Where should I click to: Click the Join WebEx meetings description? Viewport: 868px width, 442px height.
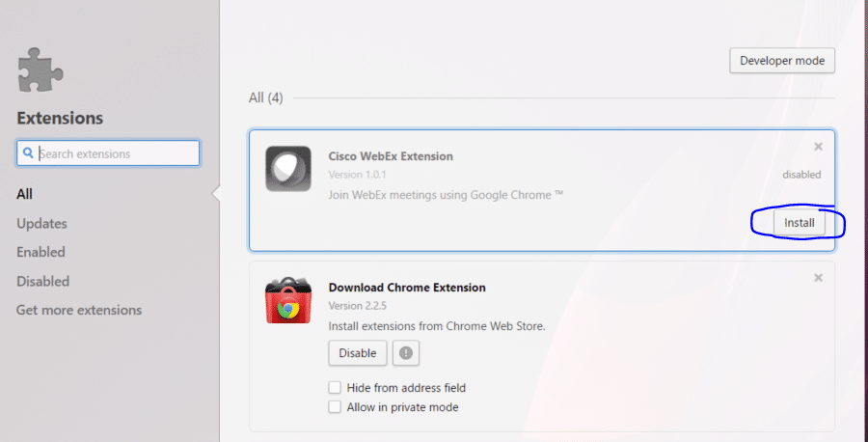[447, 195]
